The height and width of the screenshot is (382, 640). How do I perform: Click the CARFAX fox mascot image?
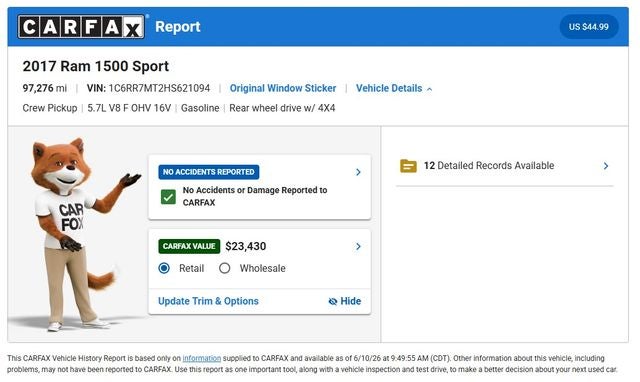click(x=76, y=234)
